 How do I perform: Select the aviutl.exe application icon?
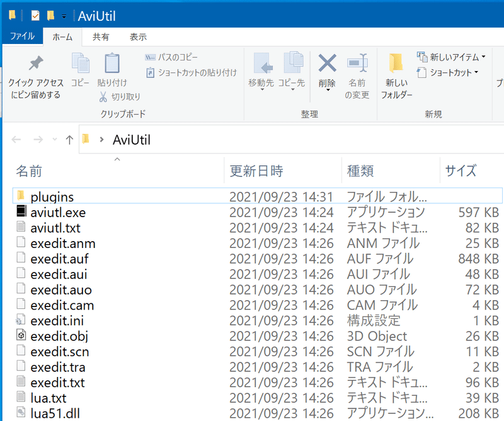click(x=21, y=211)
